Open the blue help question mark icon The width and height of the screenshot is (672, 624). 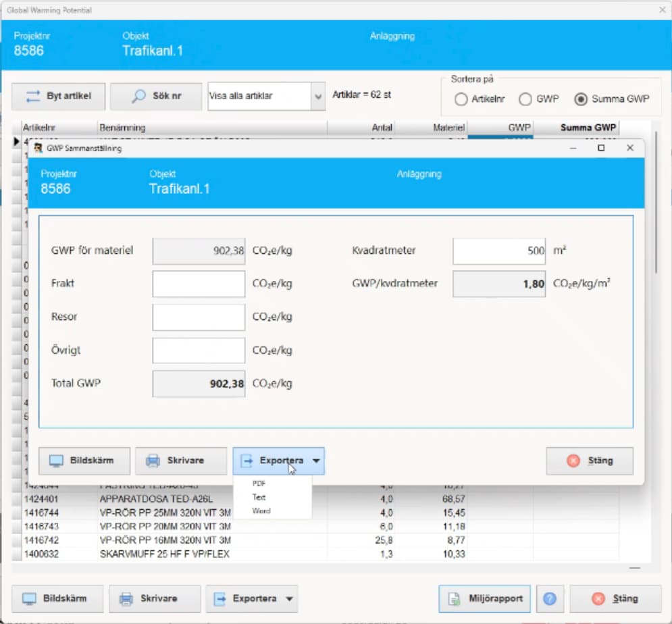coord(549,599)
